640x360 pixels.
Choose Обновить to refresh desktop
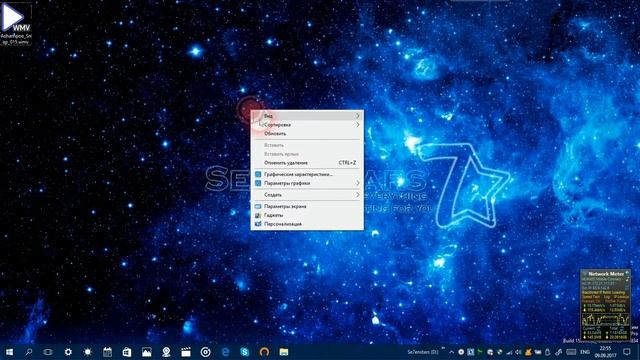click(x=307, y=134)
